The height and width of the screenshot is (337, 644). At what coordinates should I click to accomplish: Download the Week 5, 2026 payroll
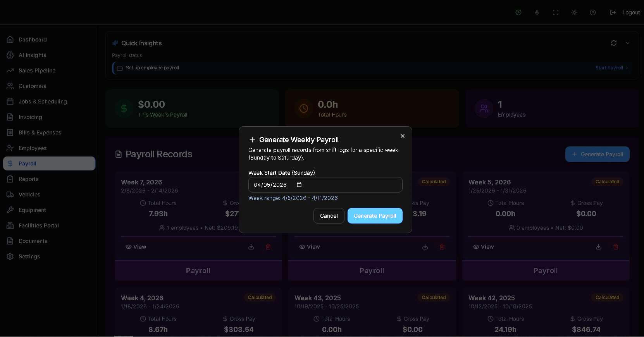(x=599, y=247)
